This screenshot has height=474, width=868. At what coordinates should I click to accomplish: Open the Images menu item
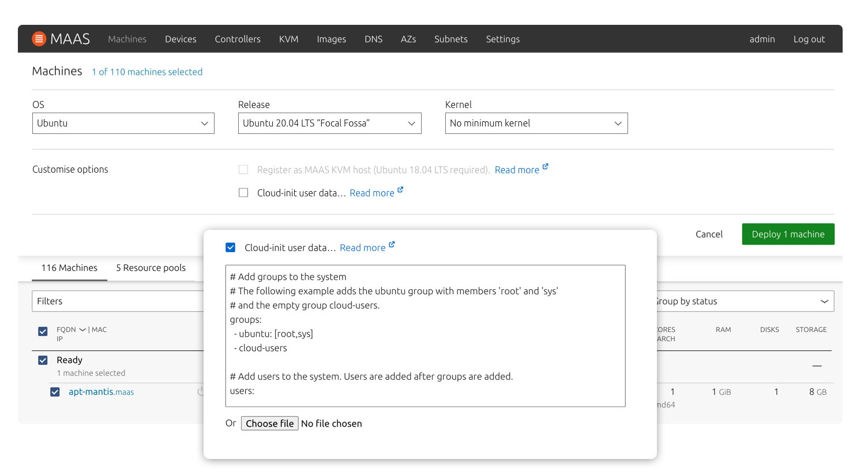pos(331,39)
